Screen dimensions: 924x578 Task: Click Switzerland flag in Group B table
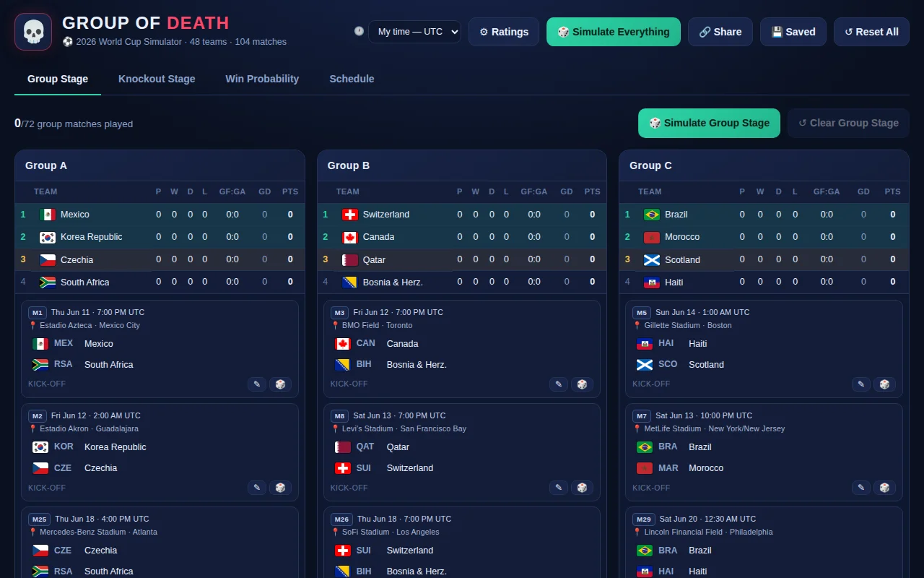tap(350, 215)
